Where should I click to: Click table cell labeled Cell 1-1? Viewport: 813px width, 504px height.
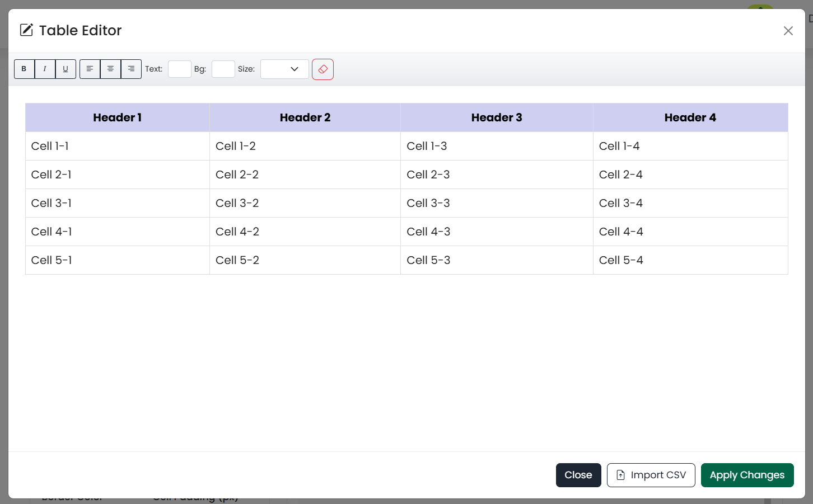(x=118, y=146)
